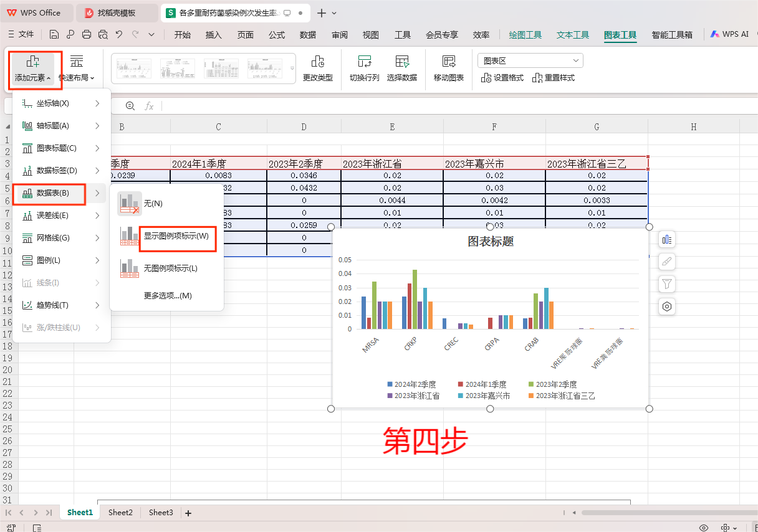Select the chart styles brush icon

click(667, 262)
